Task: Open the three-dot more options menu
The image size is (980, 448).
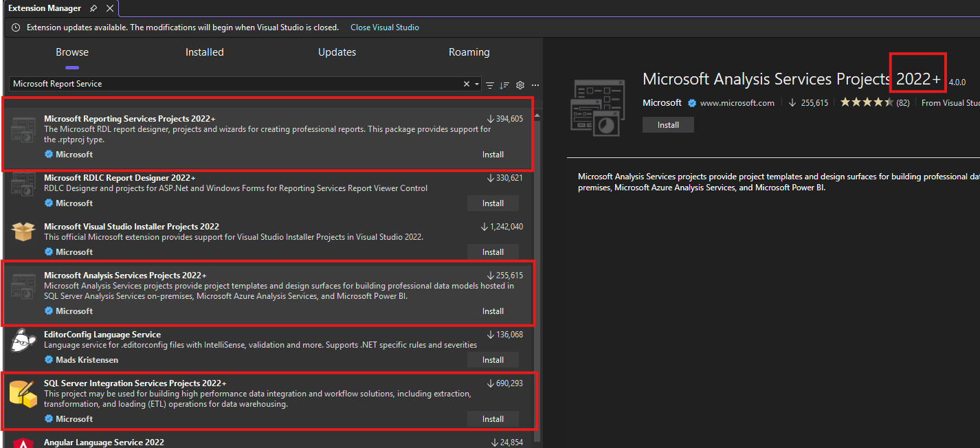Action: [x=535, y=85]
